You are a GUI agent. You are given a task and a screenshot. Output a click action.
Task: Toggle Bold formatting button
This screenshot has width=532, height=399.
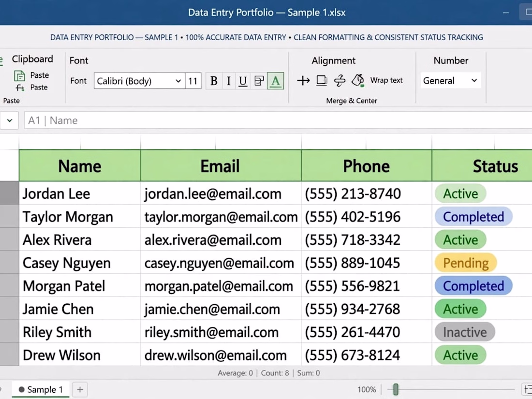pos(214,81)
